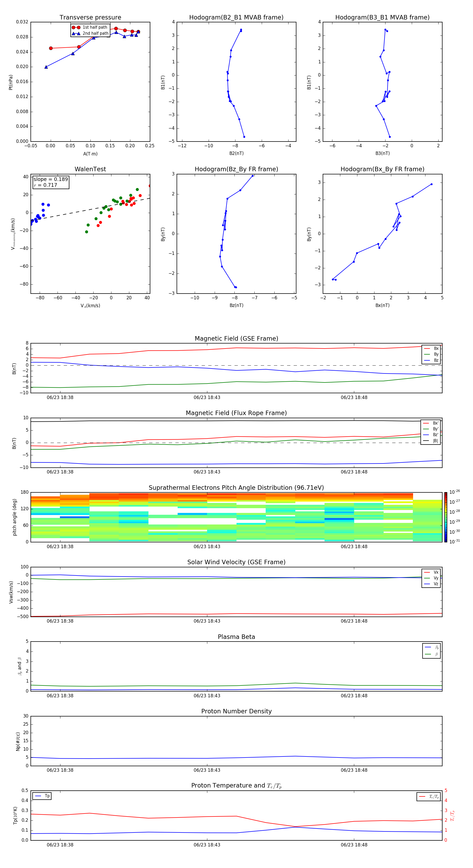The height and width of the screenshot is (868, 473).
Task: Click the Vy legend entry in solar wind plot
Action: point(431,578)
